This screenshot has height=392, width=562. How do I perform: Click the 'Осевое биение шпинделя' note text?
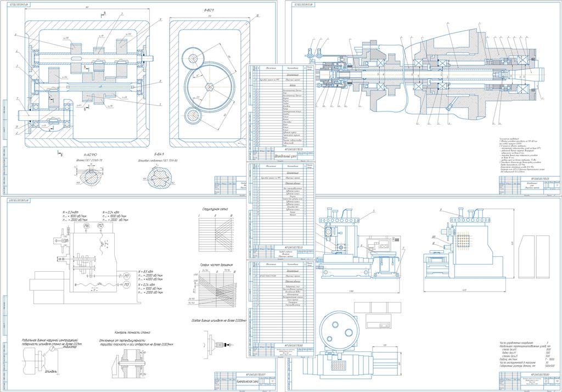click(219, 321)
